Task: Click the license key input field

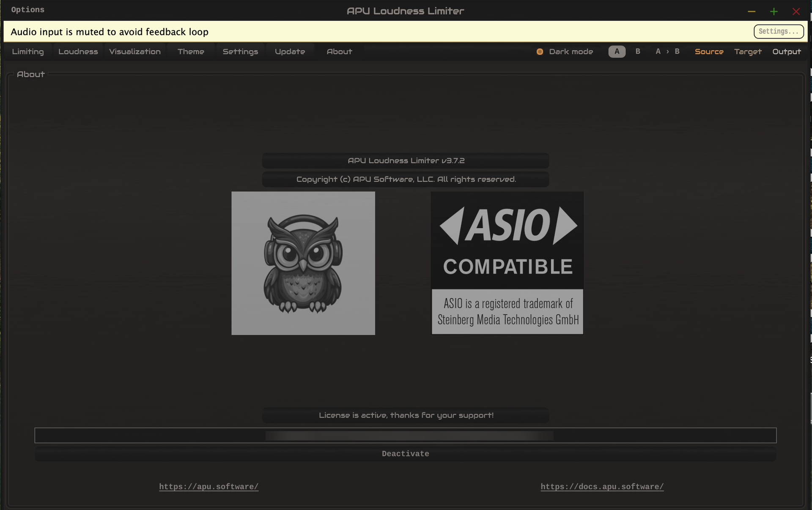Action: point(405,435)
